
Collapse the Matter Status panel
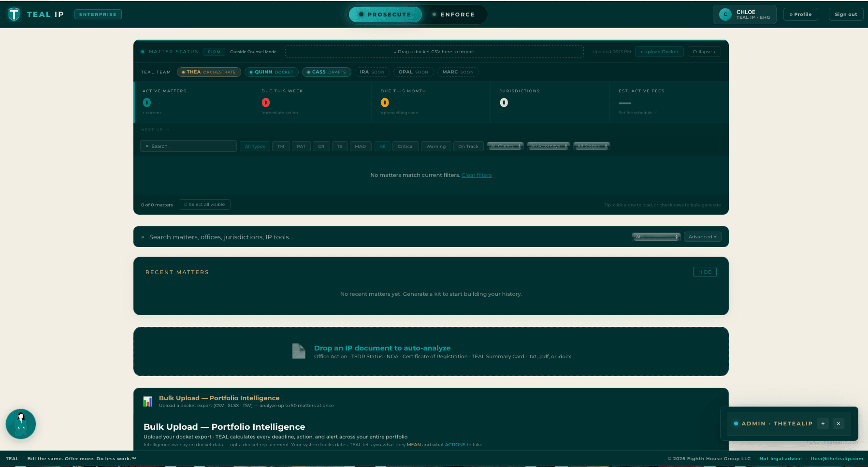tap(704, 52)
